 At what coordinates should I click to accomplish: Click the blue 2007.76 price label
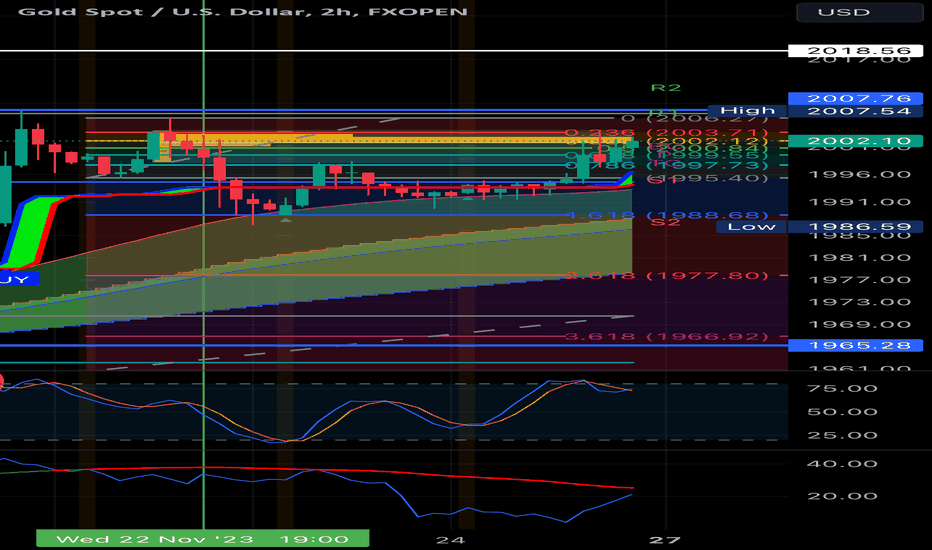(855, 98)
